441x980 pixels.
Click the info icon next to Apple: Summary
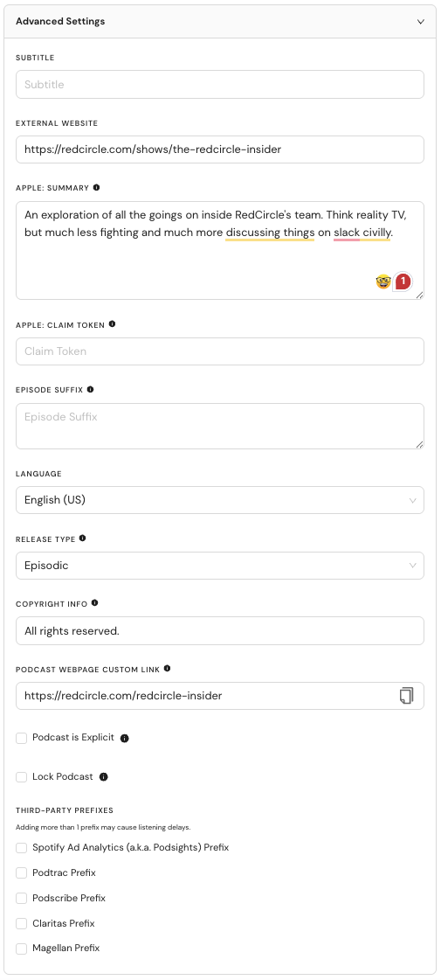click(96, 187)
